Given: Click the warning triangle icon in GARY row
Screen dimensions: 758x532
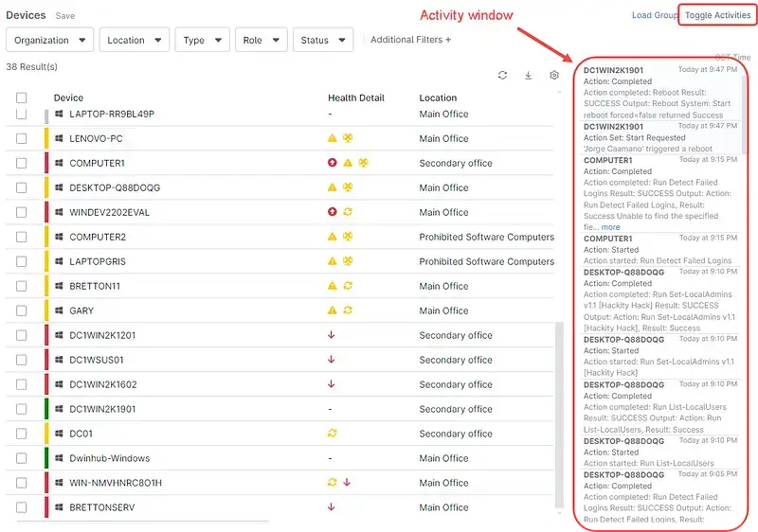Looking at the screenshot, I should pyautogui.click(x=333, y=310).
